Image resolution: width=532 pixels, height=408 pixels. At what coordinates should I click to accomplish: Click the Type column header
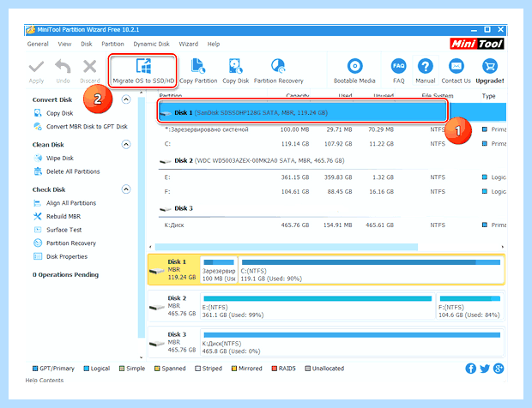pyautogui.click(x=488, y=96)
